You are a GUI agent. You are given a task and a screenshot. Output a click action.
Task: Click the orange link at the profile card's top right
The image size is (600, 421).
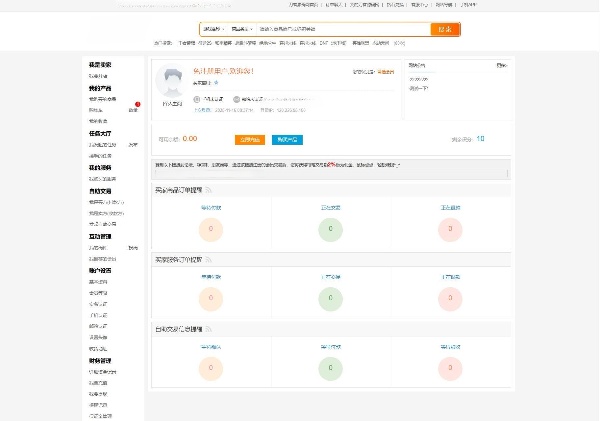point(385,72)
